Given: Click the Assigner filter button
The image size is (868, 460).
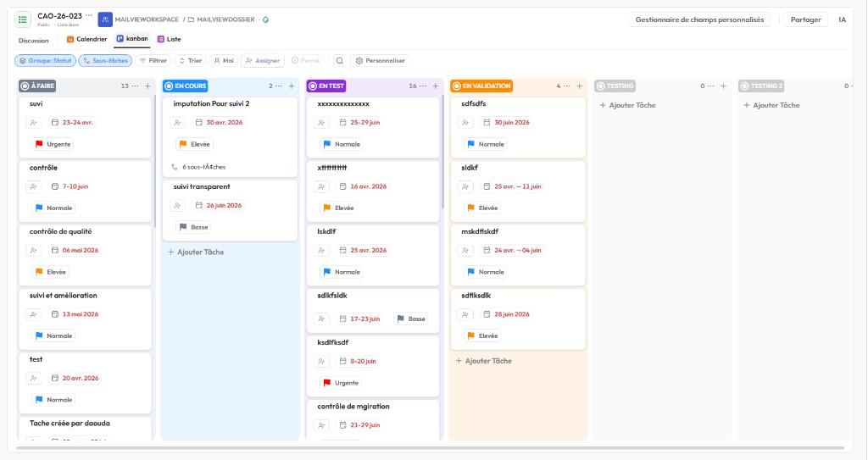Looking at the screenshot, I should coord(263,61).
